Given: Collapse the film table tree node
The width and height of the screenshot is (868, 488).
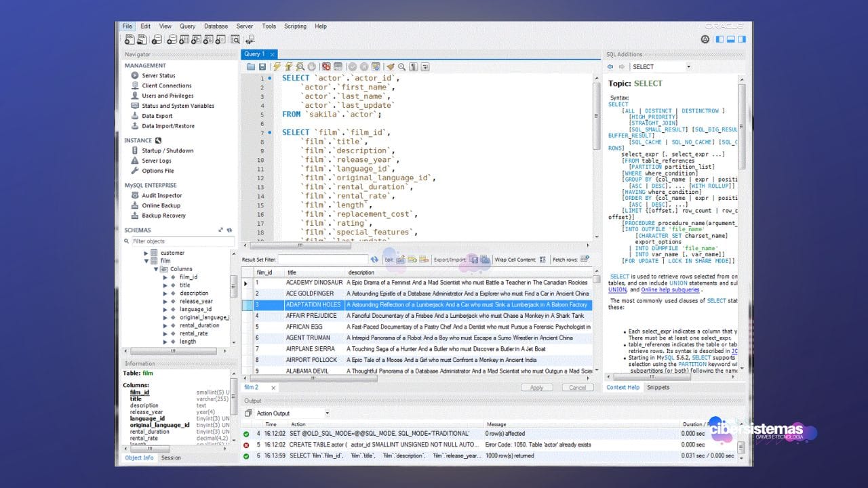Looking at the screenshot, I should [x=146, y=261].
